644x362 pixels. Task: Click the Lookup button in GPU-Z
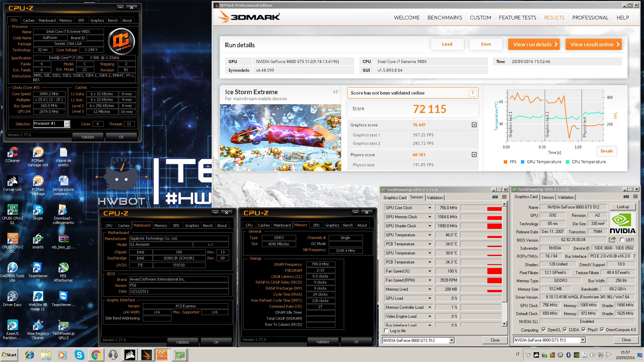[x=623, y=207]
